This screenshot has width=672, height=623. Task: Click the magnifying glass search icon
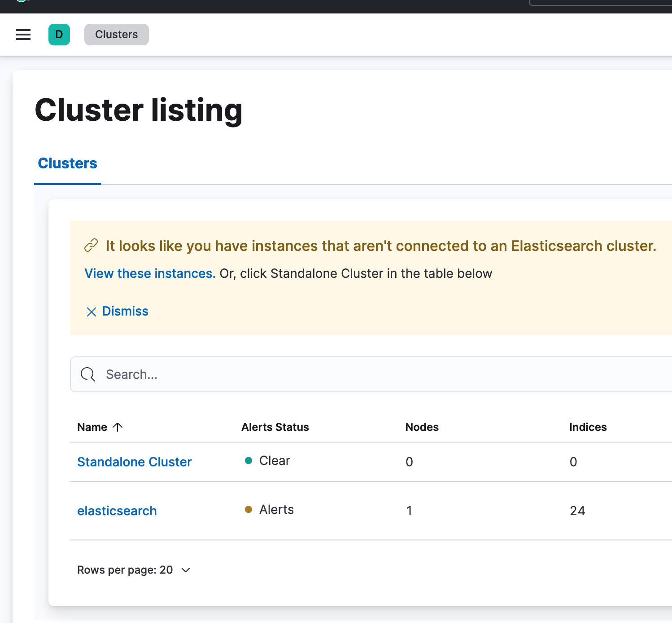click(x=88, y=374)
